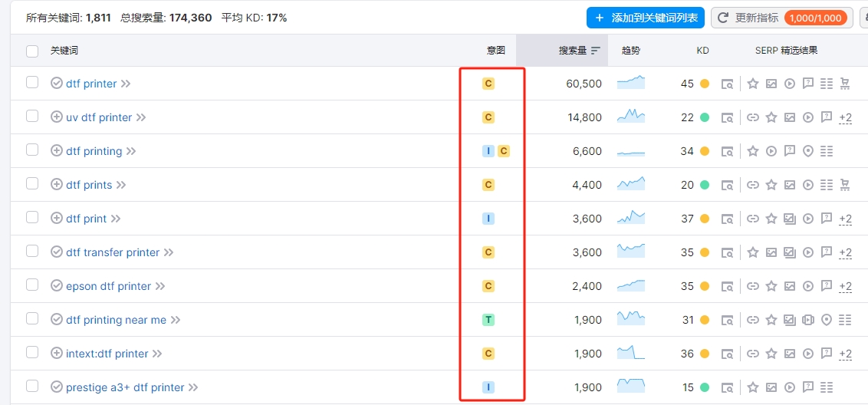This screenshot has height=405, width=868.
Task: Click checkmark icon beside dtf printer keyword
Action: pyautogui.click(x=57, y=84)
